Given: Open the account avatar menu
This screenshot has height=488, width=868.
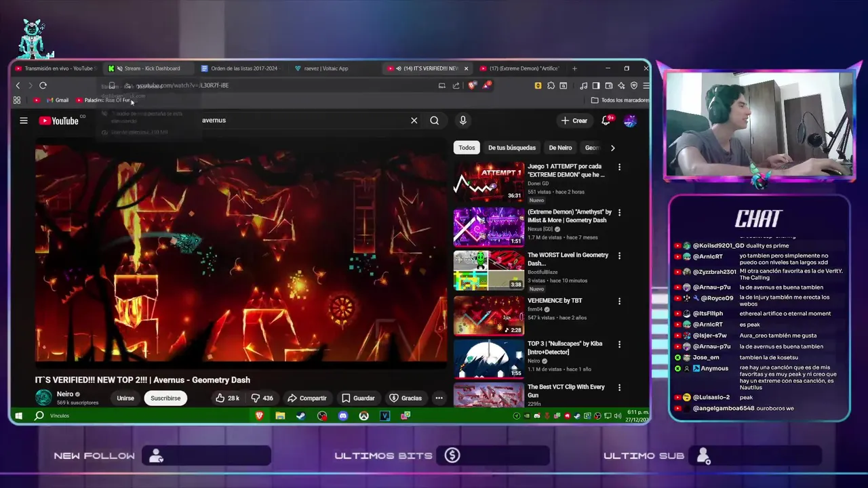Looking at the screenshot, I should (x=630, y=121).
